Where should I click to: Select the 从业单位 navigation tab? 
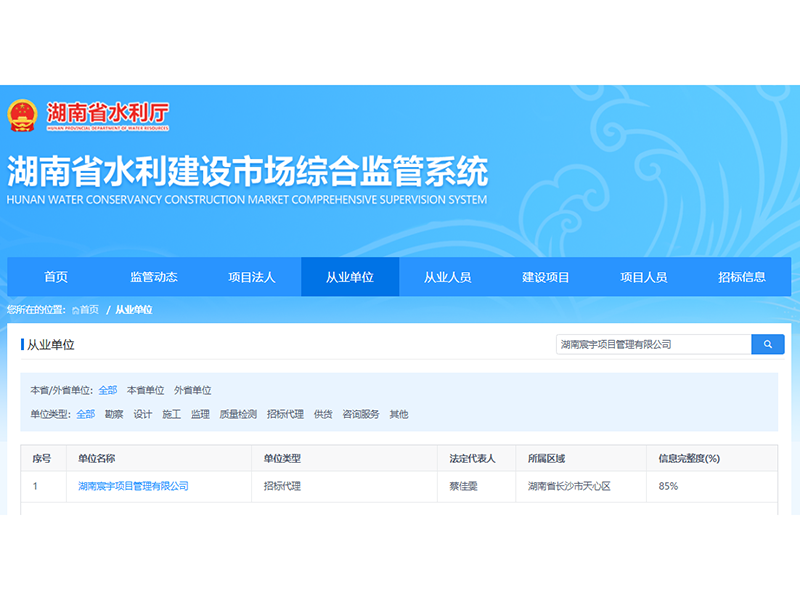(x=350, y=277)
